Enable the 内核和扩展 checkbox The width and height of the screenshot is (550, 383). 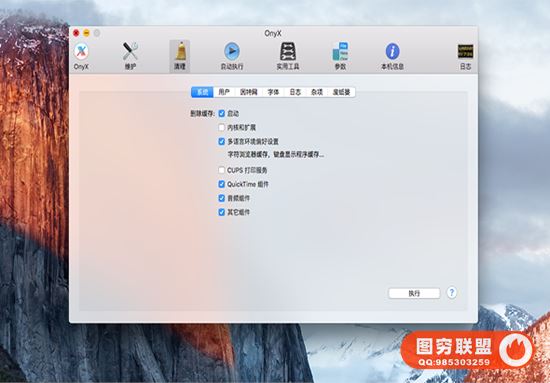(221, 128)
